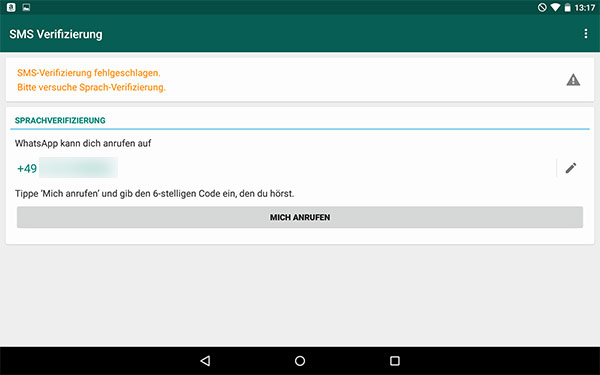Tap the SPRACHVERIFIZIERUNG section header
This screenshot has height=375, width=600.
click(x=60, y=121)
